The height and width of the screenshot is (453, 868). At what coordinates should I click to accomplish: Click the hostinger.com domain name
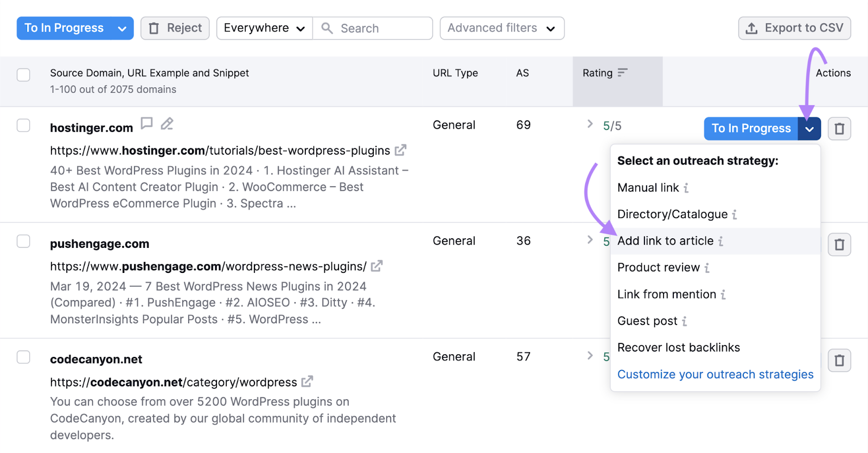91,127
